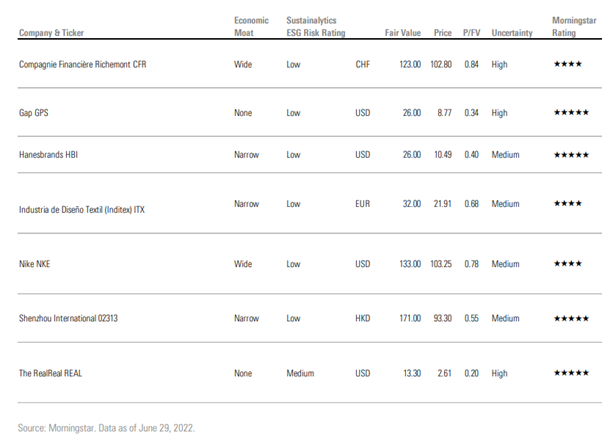Click The RealReal's Medium ESG risk rating
The image size is (602, 441).
click(300, 373)
